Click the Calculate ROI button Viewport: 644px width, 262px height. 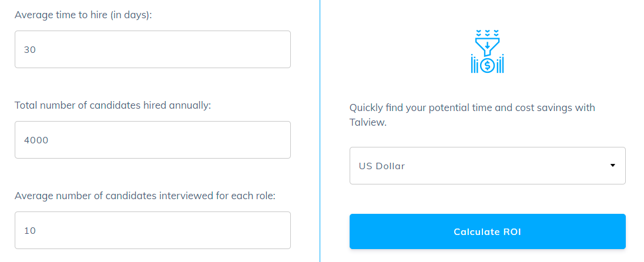pyautogui.click(x=488, y=231)
